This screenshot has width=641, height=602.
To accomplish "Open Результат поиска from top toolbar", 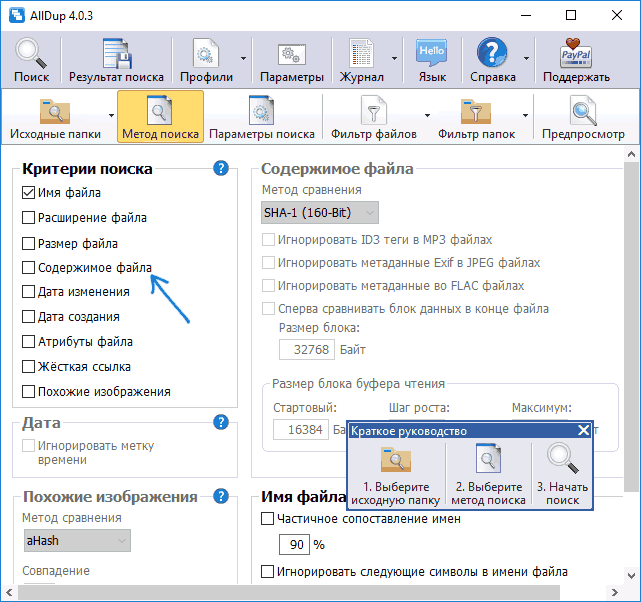I will click(x=116, y=60).
